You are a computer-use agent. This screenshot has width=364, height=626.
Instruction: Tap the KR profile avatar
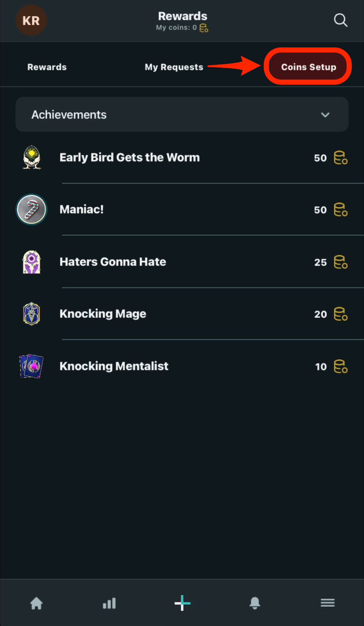(x=31, y=21)
